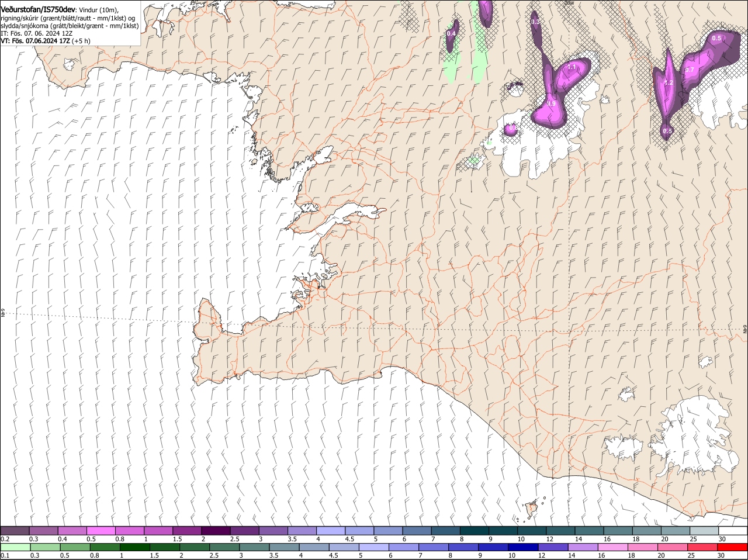Screen dimensions: 748x560
Task: Click the 64N latitude label on left edge
Action: pos(3,314)
